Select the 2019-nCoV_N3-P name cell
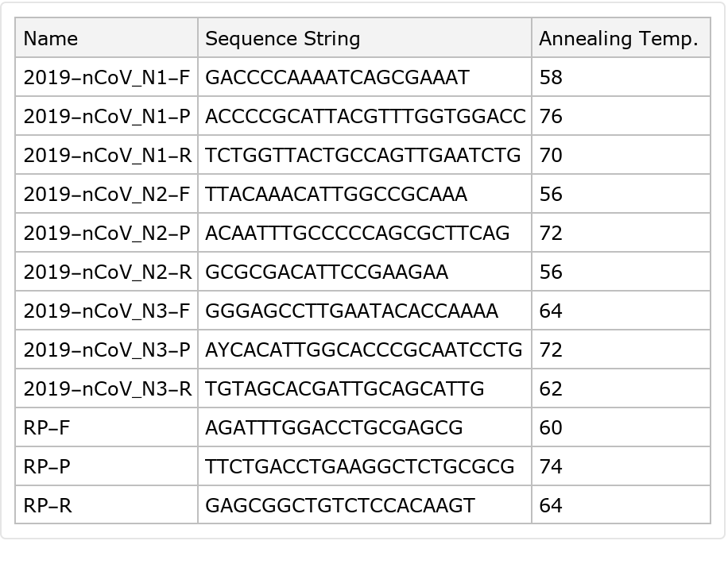Screen dimensions: 728x564 (x=106, y=350)
